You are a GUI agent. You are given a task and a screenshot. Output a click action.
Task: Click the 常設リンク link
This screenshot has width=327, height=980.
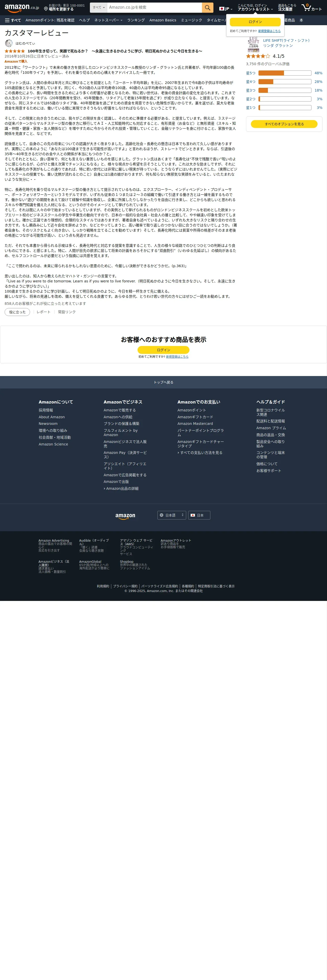point(67,312)
